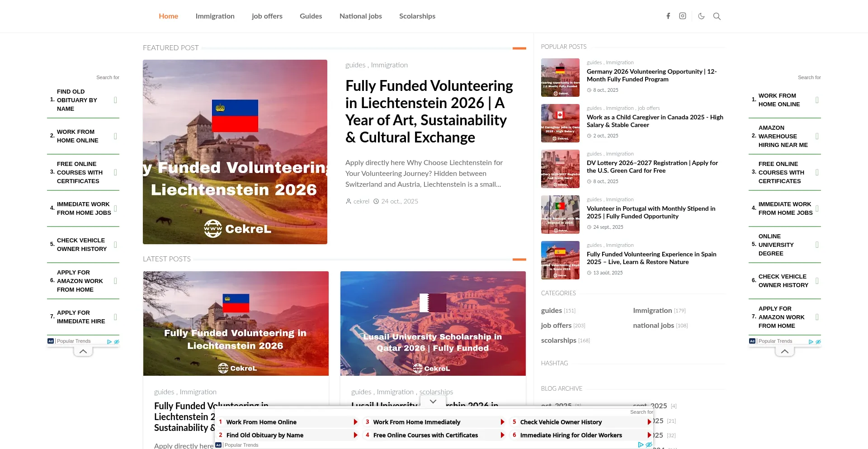This screenshot has width=868, height=449.
Task: Click Amazon Warehouse Hiring Near Me in right ad
Action: tap(785, 136)
